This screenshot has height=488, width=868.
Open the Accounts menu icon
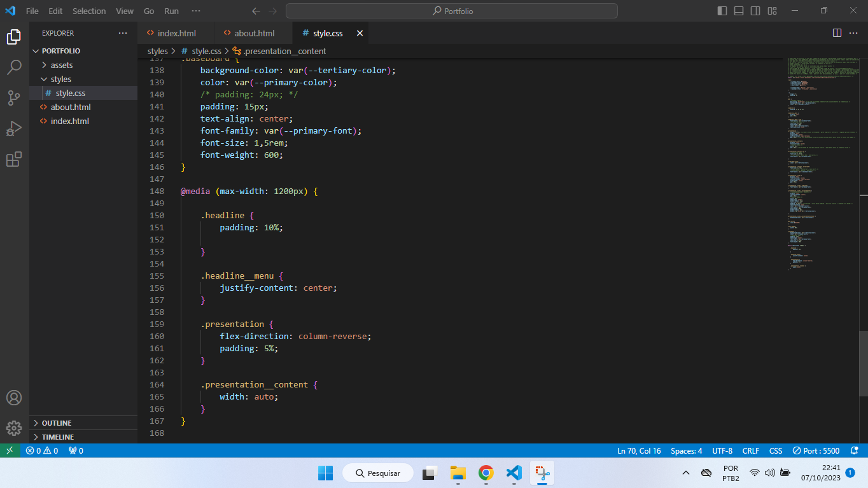pos(14,398)
